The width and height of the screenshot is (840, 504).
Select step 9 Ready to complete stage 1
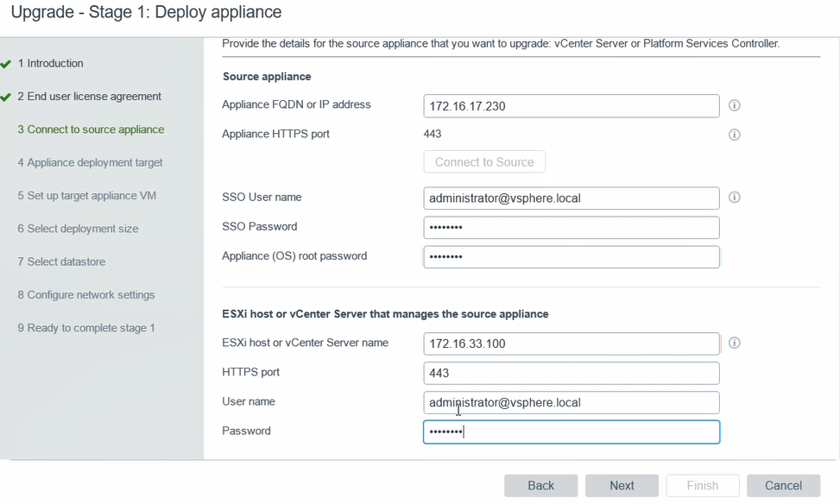(86, 328)
